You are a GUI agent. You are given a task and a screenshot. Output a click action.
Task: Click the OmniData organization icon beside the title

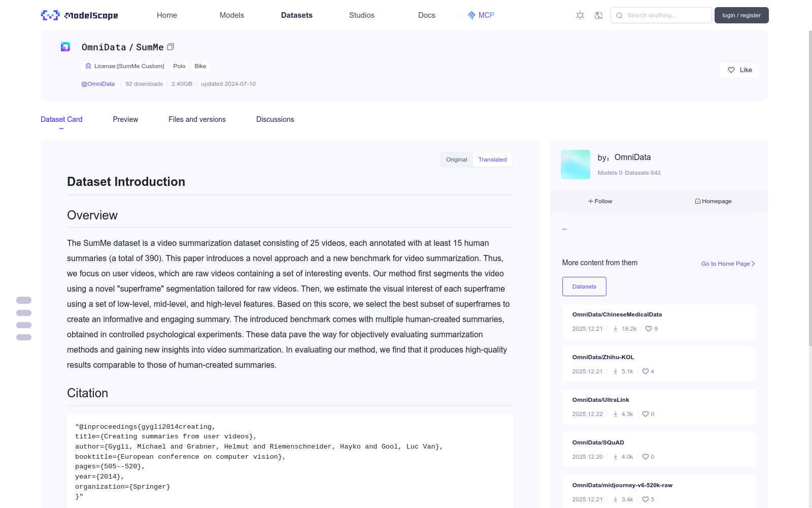click(65, 47)
